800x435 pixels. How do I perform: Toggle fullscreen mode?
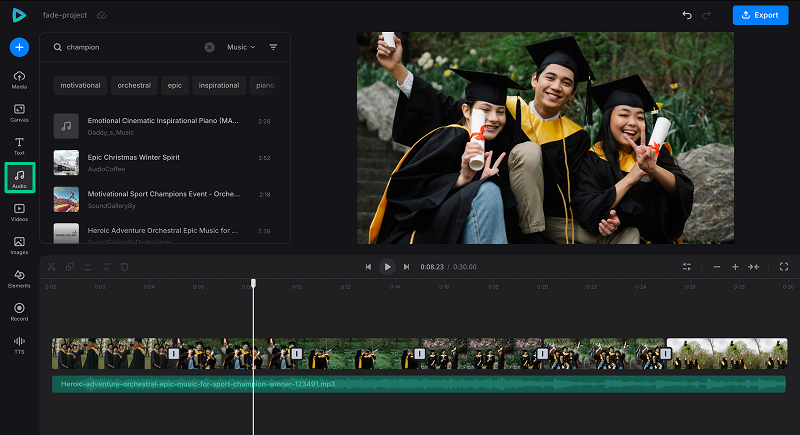(x=784, y=267)
